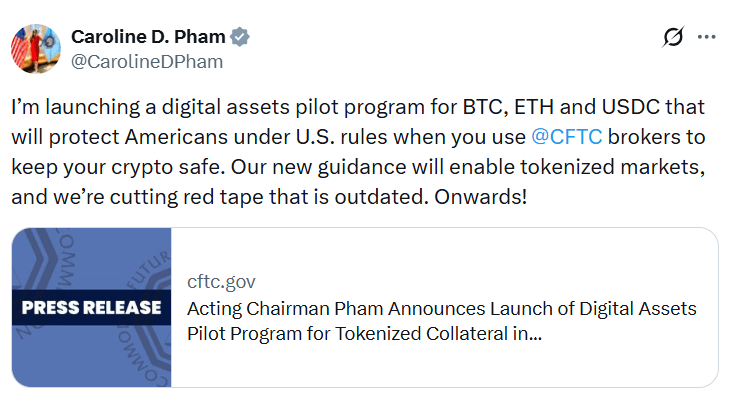This screenshot has width=737, height=409.
Task: Click the PRESS RELEASE banner on card
Action: (x=91, y=307)
